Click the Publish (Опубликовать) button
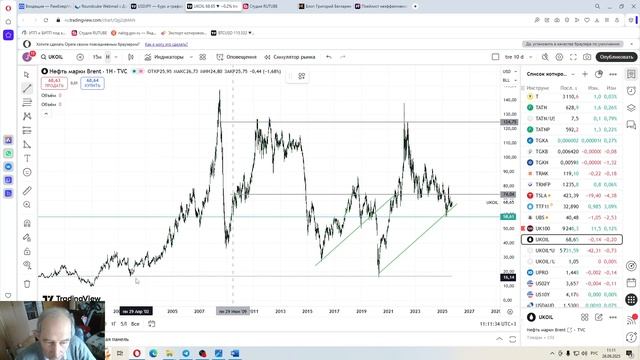640x360 pixels. [616, 57]
